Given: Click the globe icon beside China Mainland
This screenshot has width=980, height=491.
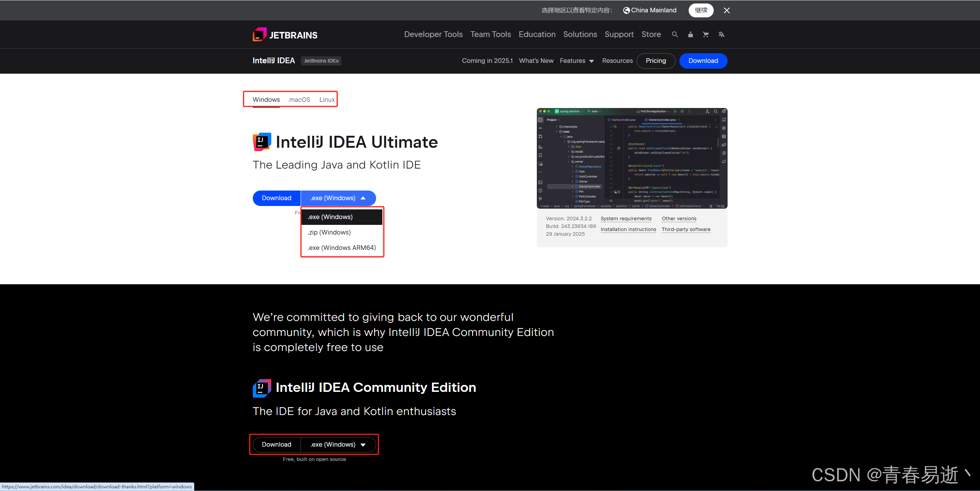Looking at the screenshot, I should 626,10.
